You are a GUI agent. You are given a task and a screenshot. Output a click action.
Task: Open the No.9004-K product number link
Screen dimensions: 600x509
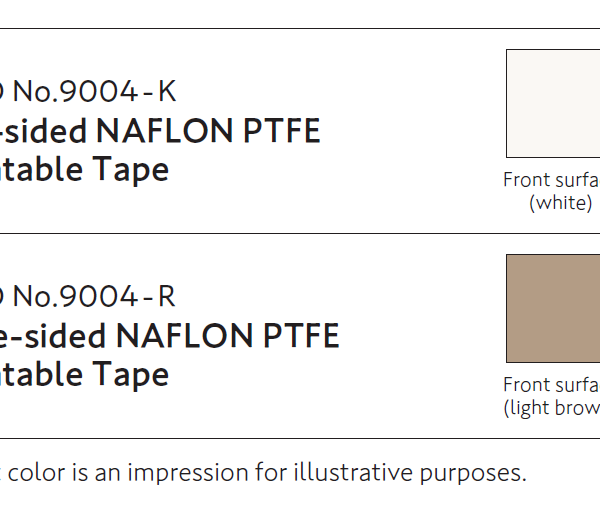(95, 92)
